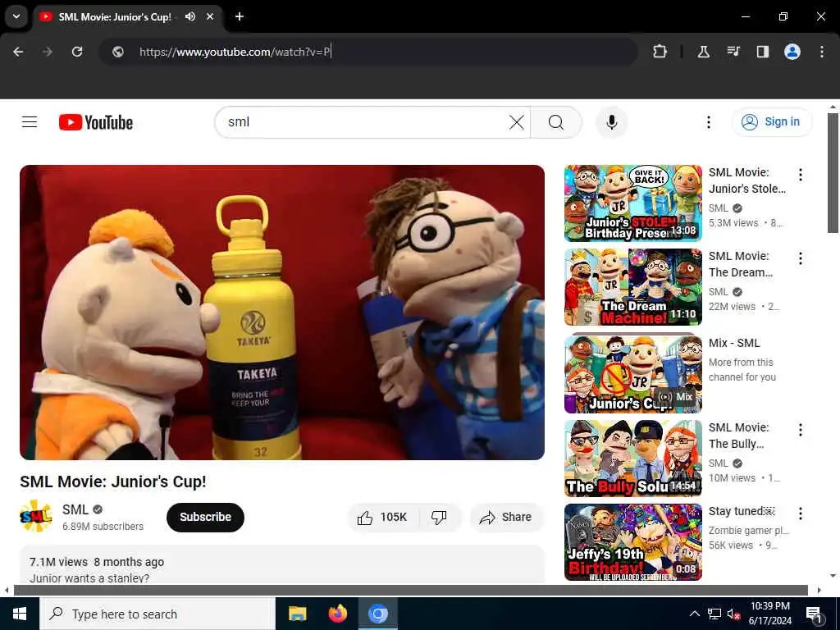Open media controls icon in toolbar

point(733,52)
